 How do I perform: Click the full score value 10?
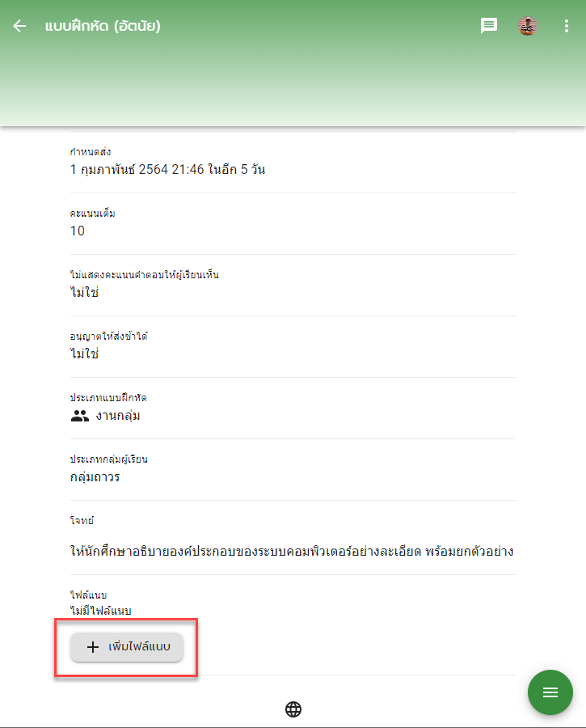click(x=78, y=231)
